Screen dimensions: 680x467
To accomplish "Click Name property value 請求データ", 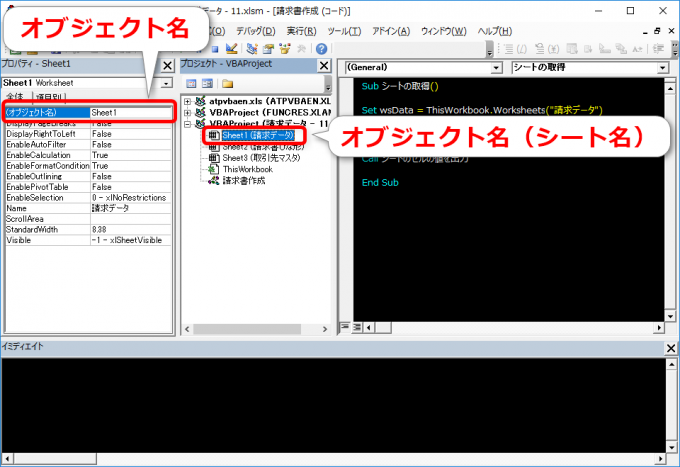I will [131, 208].
